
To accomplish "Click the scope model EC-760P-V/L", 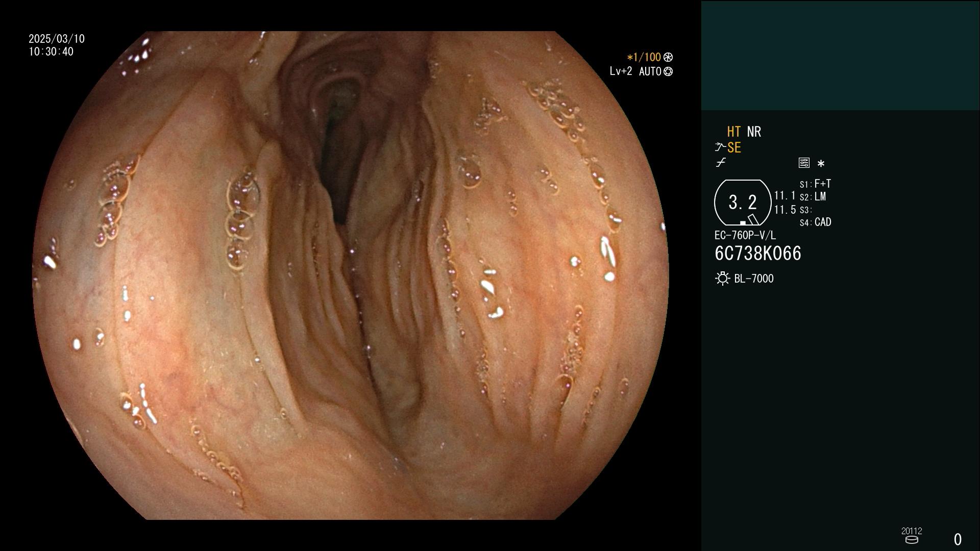I will click(x=745, y=235).
